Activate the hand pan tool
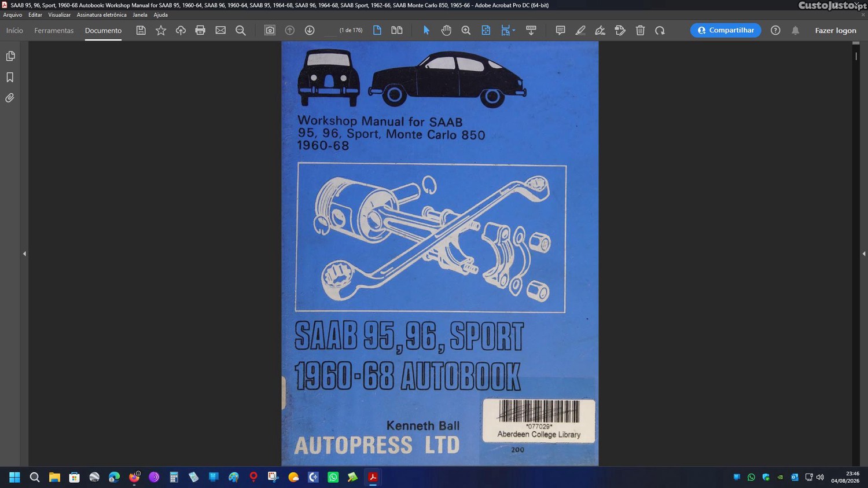 tap(446, 30)
